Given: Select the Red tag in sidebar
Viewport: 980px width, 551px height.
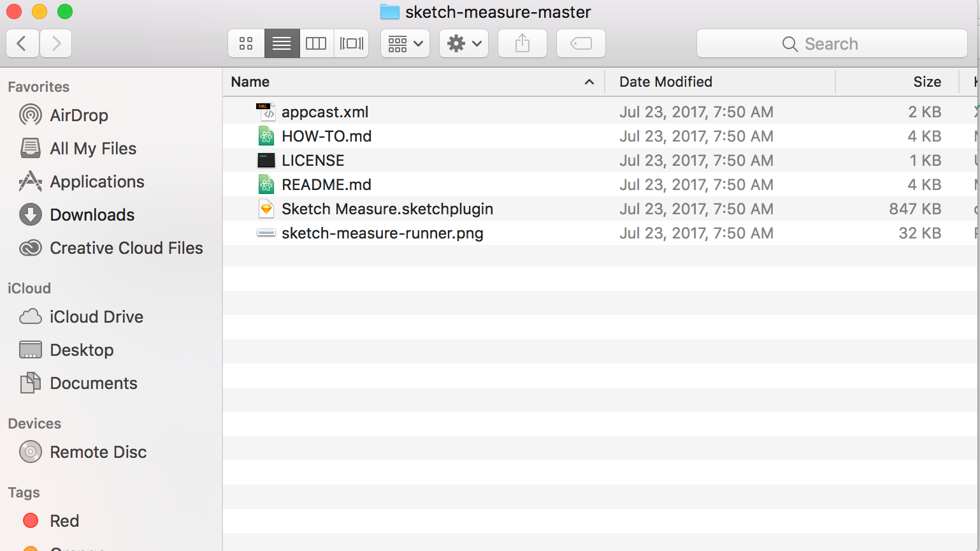Looking at the screenshot, I should click(64, 521).
